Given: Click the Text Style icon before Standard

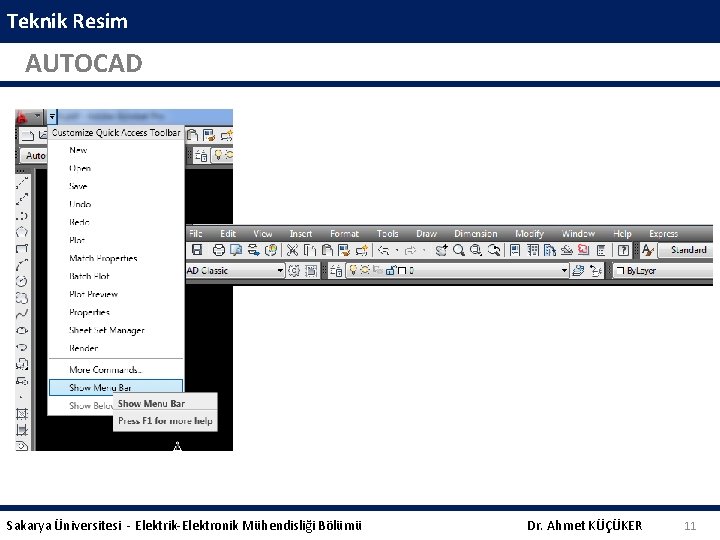Looking at the screenshot, I should click(648, 250).
